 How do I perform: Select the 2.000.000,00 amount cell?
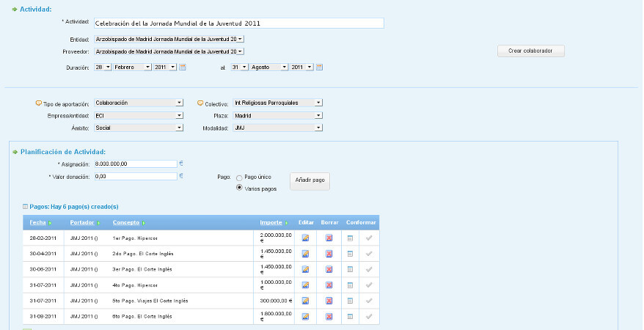click(274, 238)
